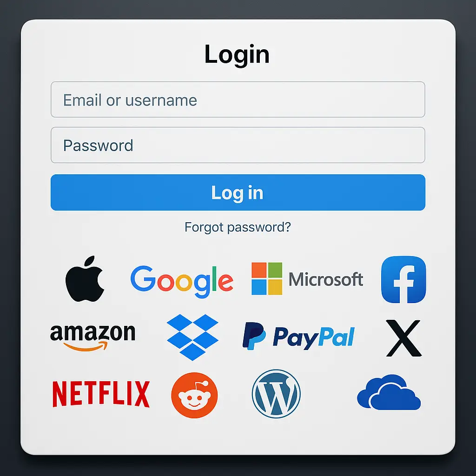476x476 pixels.
Task: Click the Login heading text
Action: click(237, 55)
